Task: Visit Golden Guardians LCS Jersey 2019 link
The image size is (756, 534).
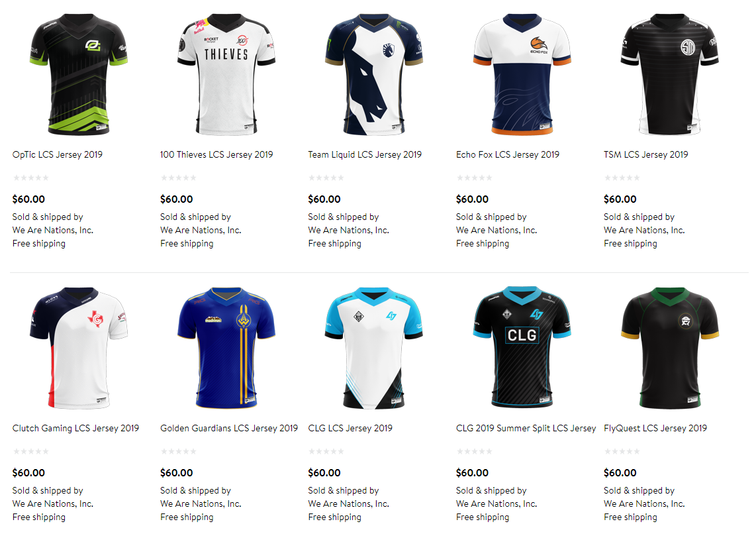Action: [x=229, y=428]
